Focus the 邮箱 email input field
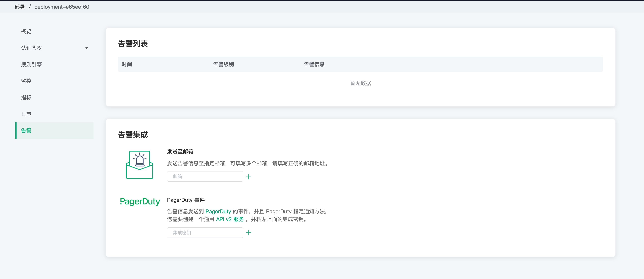644x279 pixels. coord(205,177)
